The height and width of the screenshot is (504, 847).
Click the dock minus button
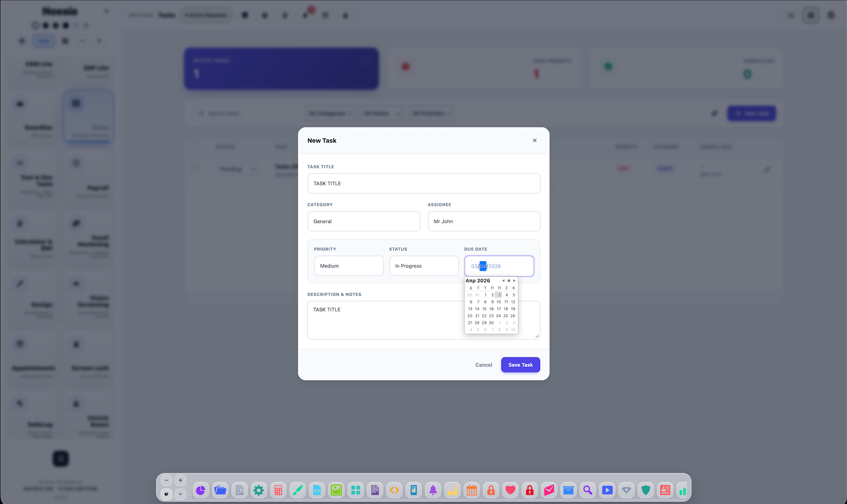point(166,481)
